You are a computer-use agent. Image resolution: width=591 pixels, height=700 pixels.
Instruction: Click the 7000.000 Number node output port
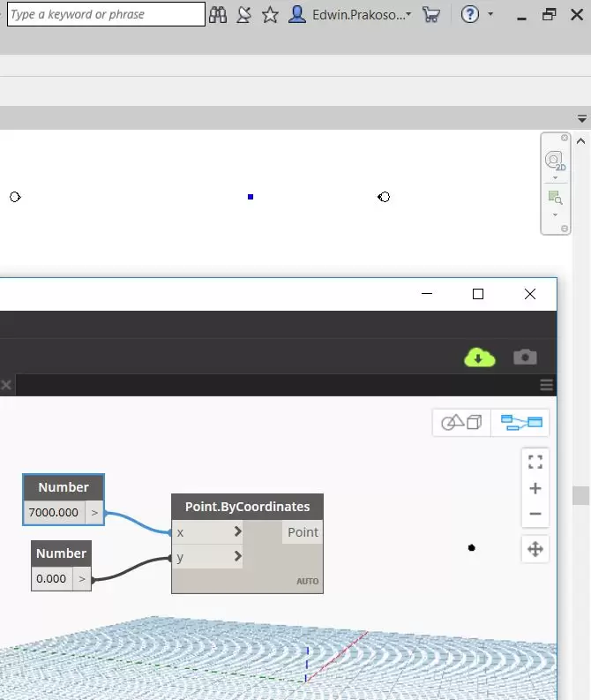(x=94, y=512)
